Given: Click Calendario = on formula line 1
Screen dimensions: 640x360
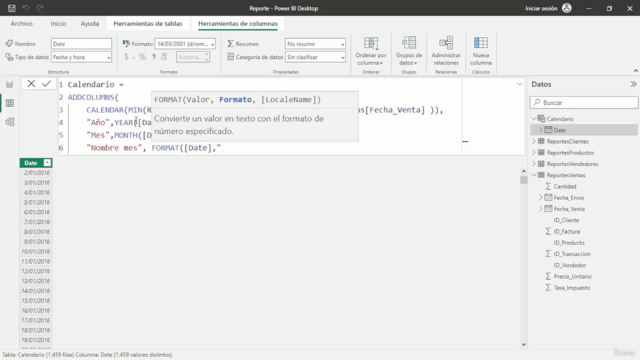Looking at the screenshot, I should pyautogui.click(x=96, y=84).
